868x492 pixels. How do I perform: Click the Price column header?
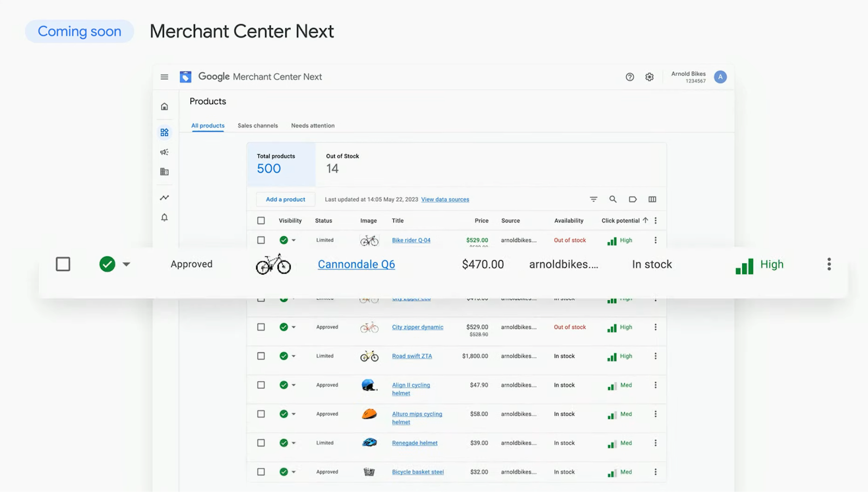pyautogui.click(x=482, y=220)
